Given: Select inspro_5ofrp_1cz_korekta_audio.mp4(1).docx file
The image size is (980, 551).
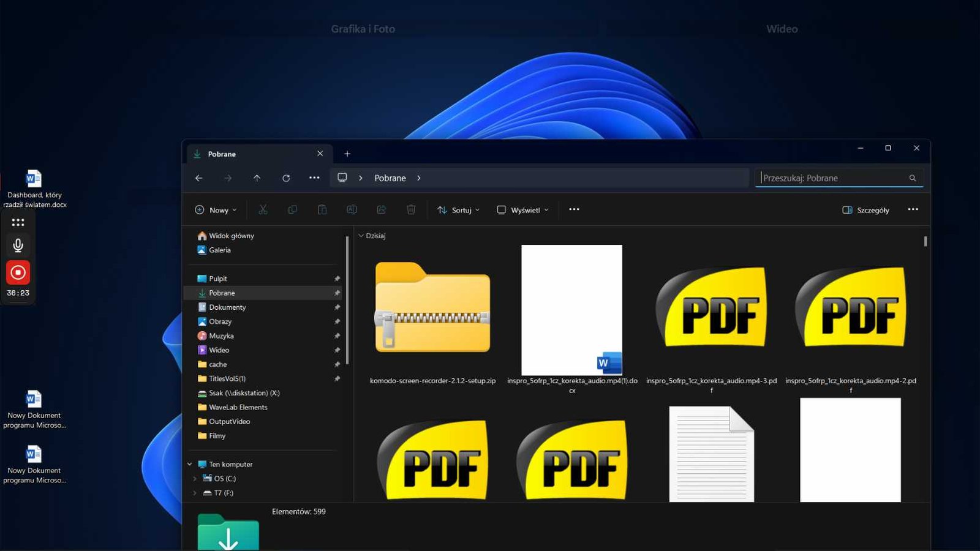Looking at the screenshot, I should tap(572, 320).
